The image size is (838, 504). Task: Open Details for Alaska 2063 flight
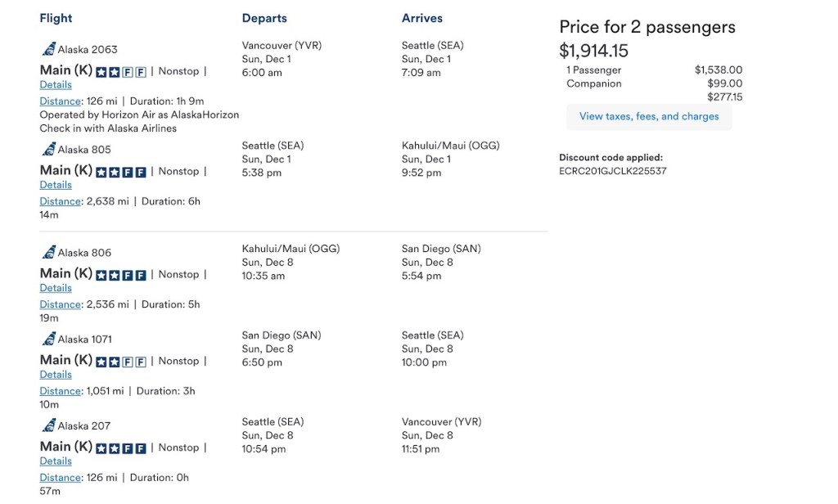[56, 85]
